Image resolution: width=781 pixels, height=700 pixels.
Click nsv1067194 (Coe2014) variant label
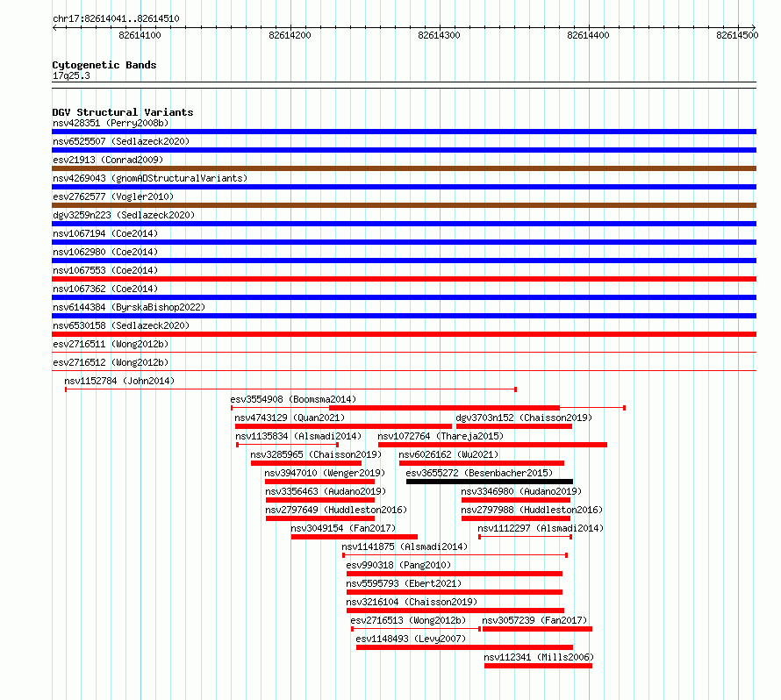click(x=105, y=233)
